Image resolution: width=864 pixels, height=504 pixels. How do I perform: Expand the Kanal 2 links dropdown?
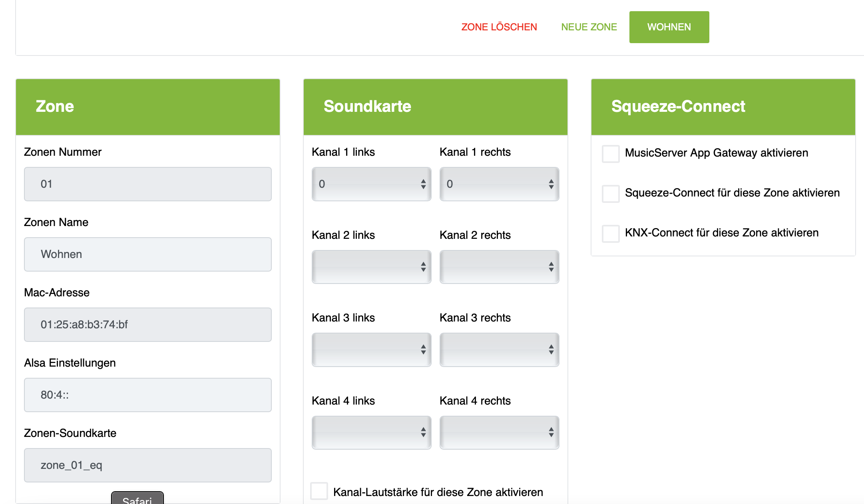(371, 267)
